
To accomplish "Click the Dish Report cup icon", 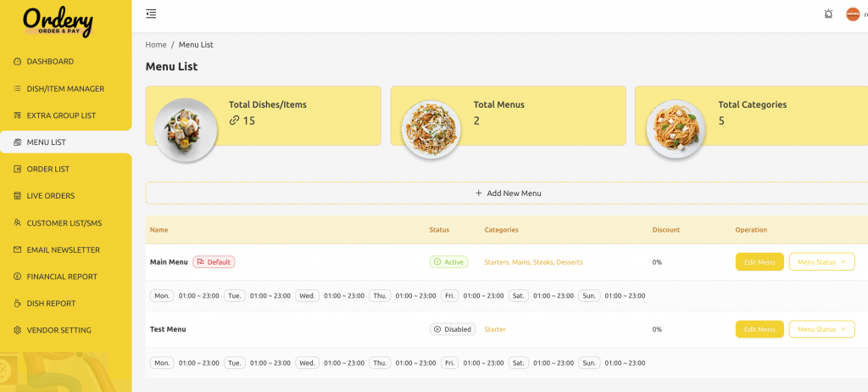I will click(17, 303).
